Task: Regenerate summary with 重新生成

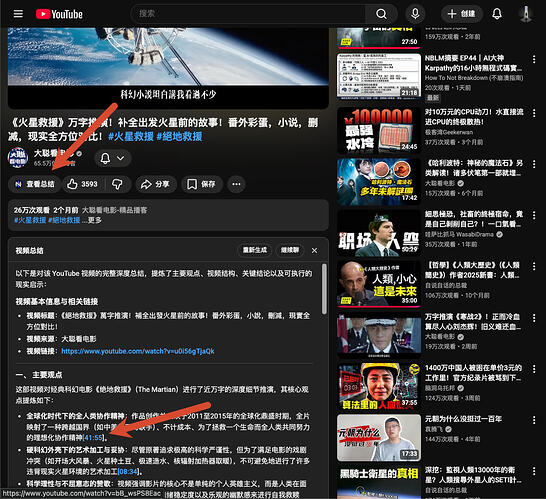Action: point(255,250)
